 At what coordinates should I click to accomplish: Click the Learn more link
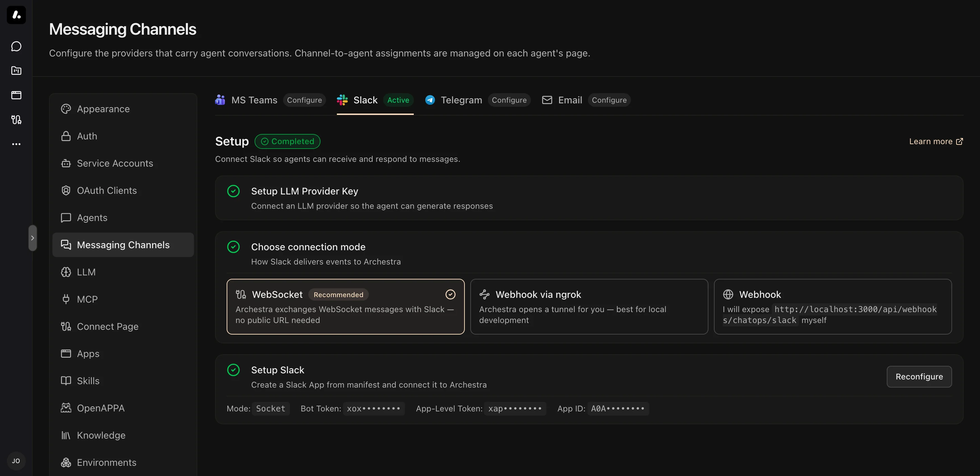pyautogui.click(x=936, y=141)
